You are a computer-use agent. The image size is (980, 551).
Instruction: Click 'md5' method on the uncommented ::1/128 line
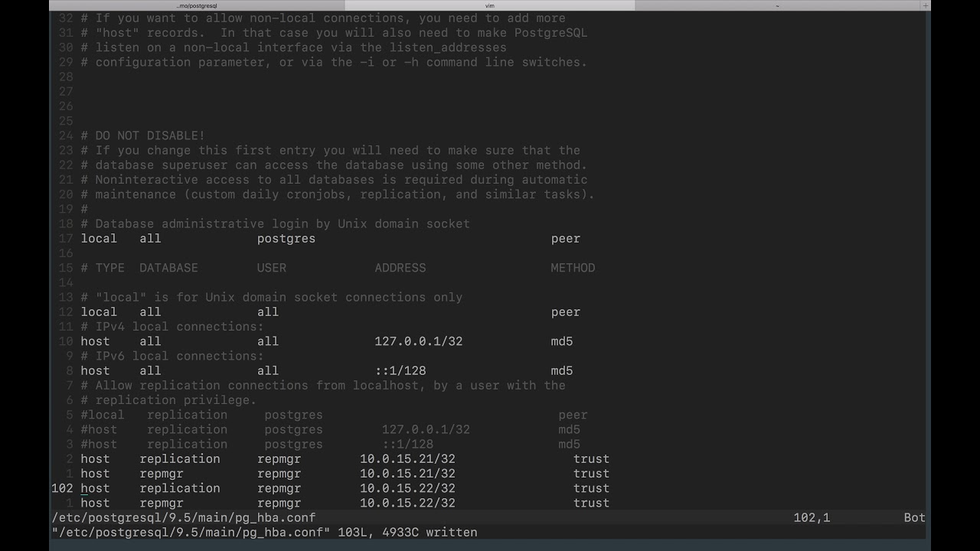point(562,370)
